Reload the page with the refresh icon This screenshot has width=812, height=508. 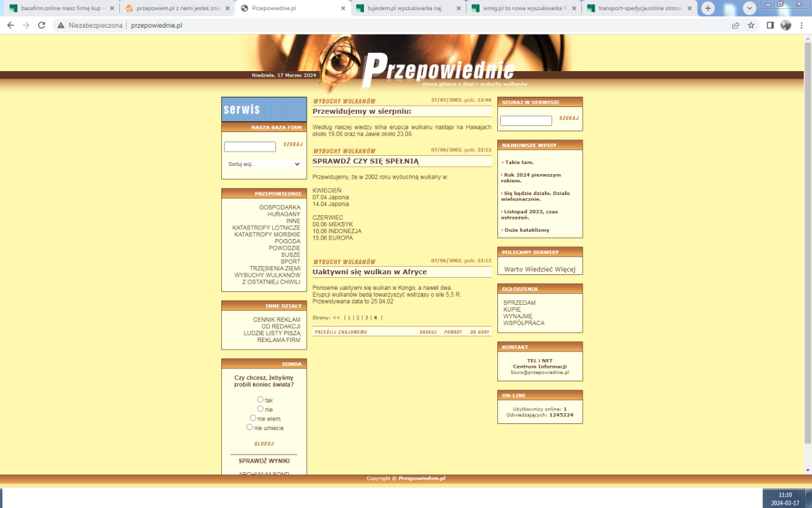tap(41, 25)
